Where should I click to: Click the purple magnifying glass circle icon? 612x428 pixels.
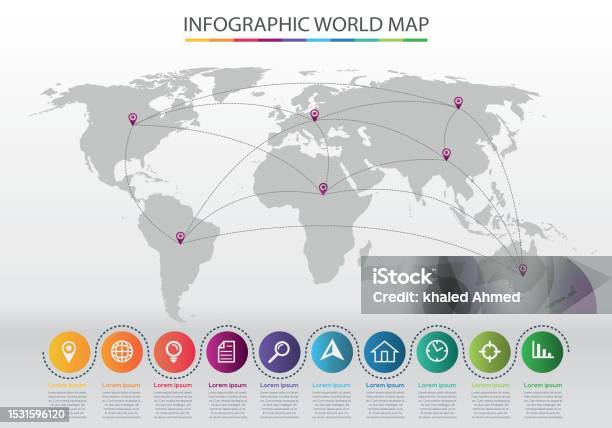(x=279, y=352)
